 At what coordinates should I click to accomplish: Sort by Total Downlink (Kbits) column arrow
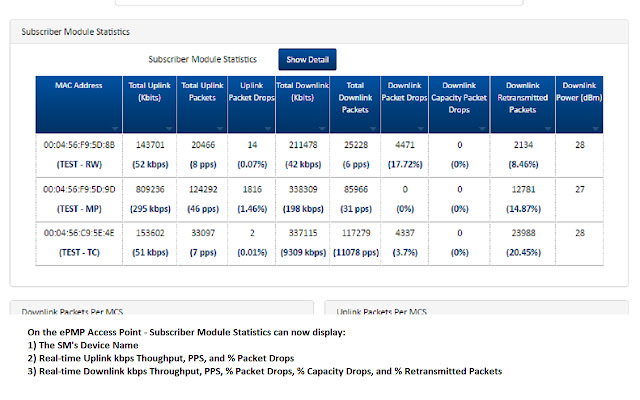click(x=322, y=129)
